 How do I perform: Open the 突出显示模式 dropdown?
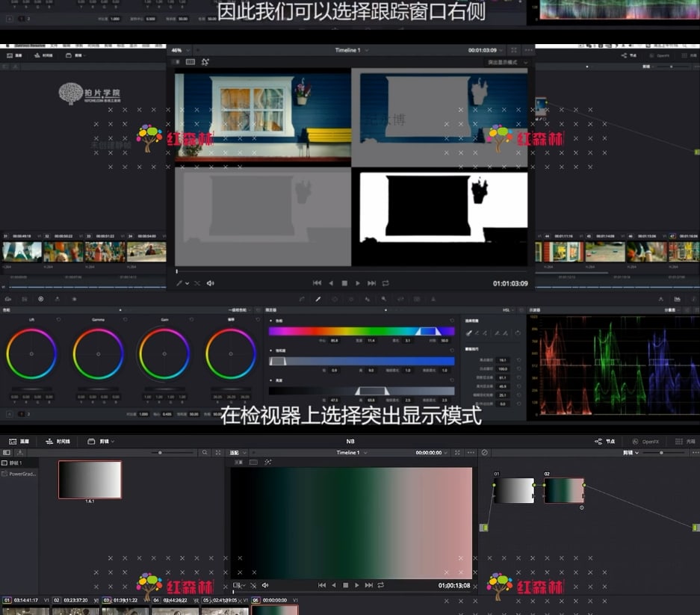(x=507, y=62)
